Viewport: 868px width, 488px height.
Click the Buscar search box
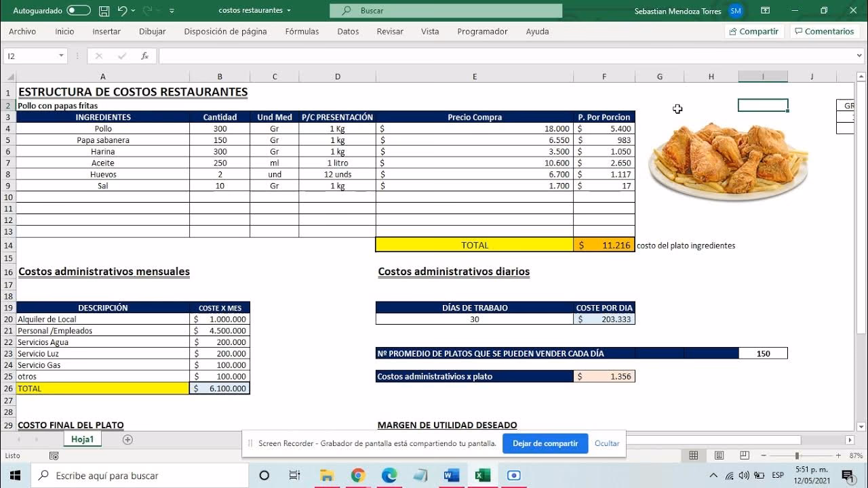[446, 11]
